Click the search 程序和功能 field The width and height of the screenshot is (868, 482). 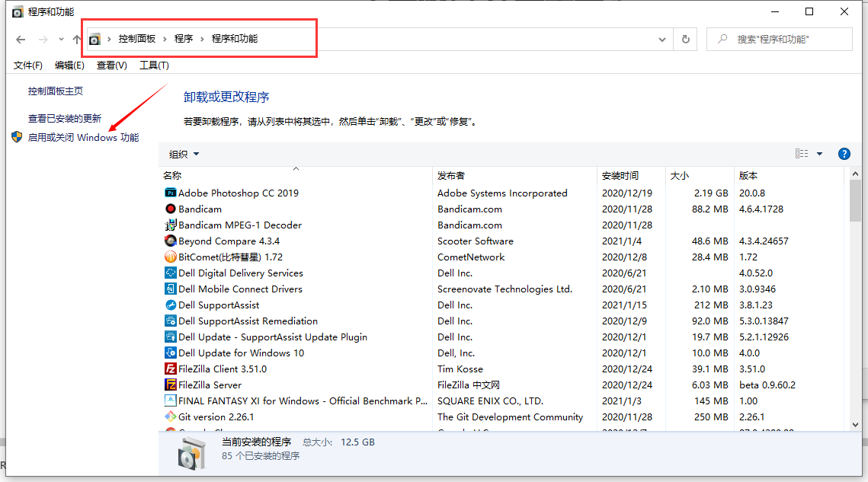click(x=780, y=40)
